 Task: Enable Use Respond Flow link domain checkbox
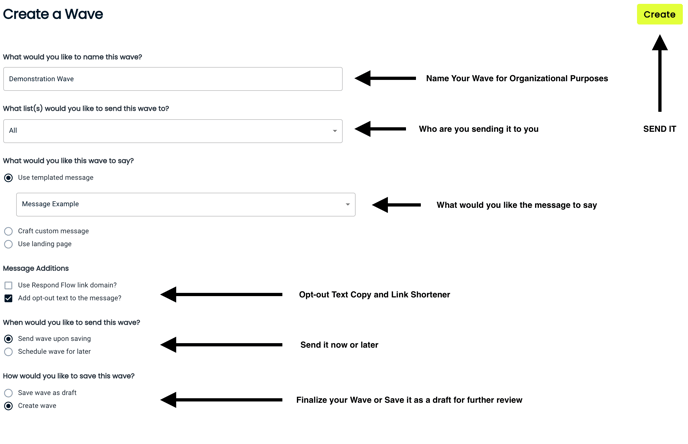click(9, 285)
